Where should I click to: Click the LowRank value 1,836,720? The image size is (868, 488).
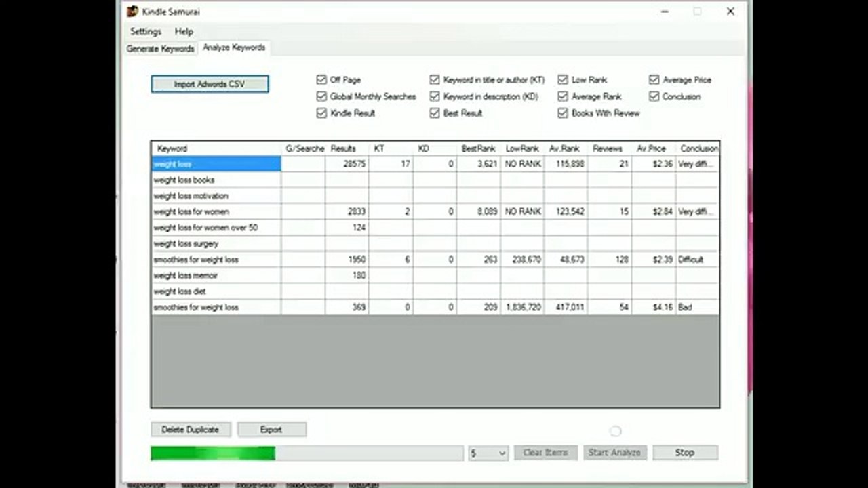[x=522, y=307]
